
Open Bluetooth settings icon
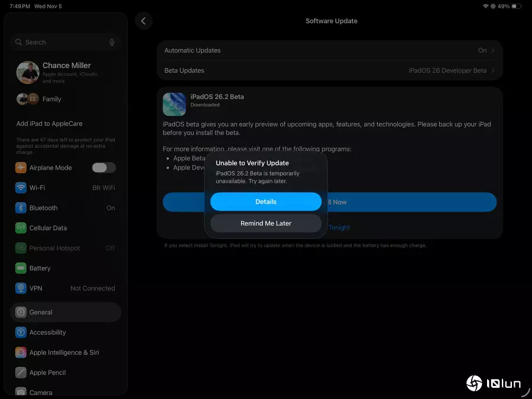(x=21, y=208)
